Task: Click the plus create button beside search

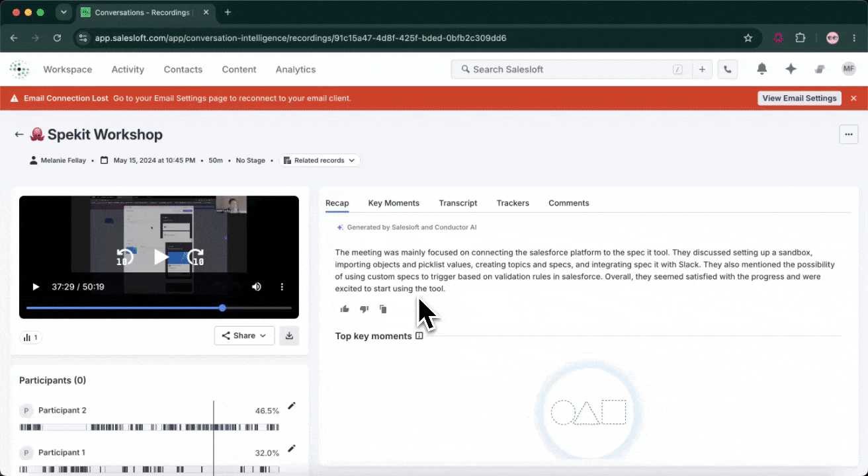Action: [702, 69]
